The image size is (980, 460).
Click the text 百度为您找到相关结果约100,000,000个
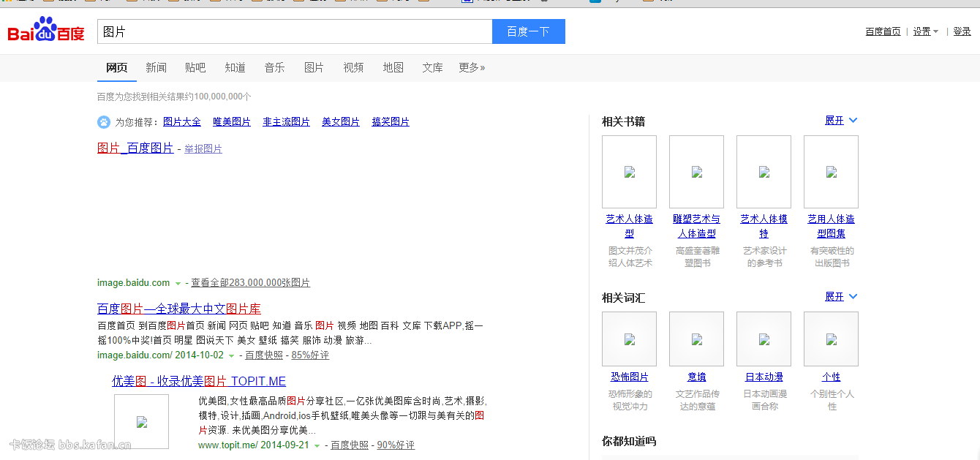click(x=174, y=97)
